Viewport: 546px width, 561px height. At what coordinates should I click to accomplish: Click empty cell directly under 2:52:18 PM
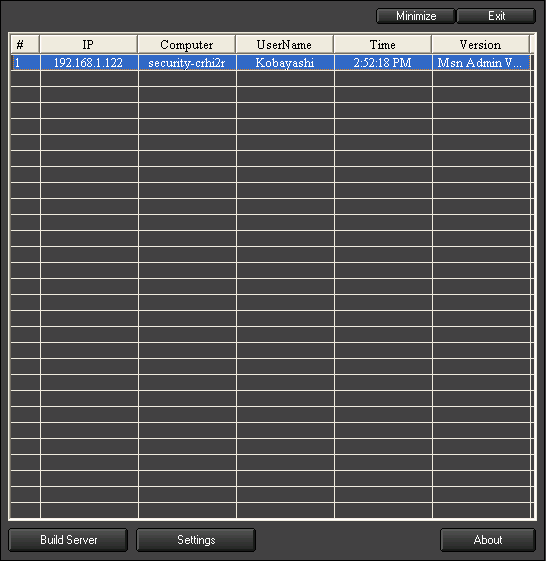coord(383,79)
